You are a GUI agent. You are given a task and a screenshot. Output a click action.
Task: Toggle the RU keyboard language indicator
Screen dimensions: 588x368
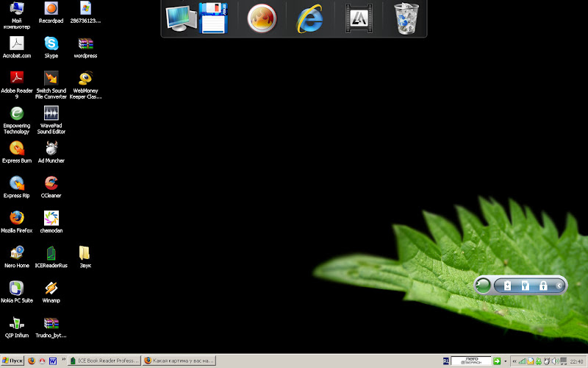click(446, 361)
